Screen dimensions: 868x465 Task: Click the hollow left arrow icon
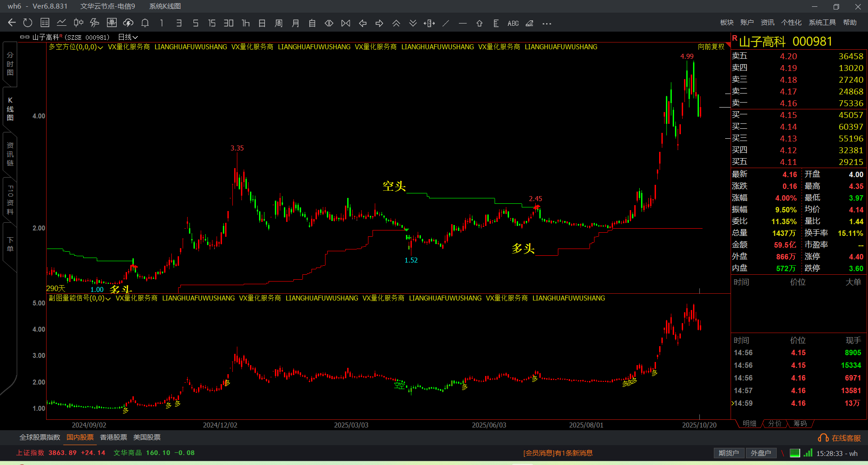363,23
